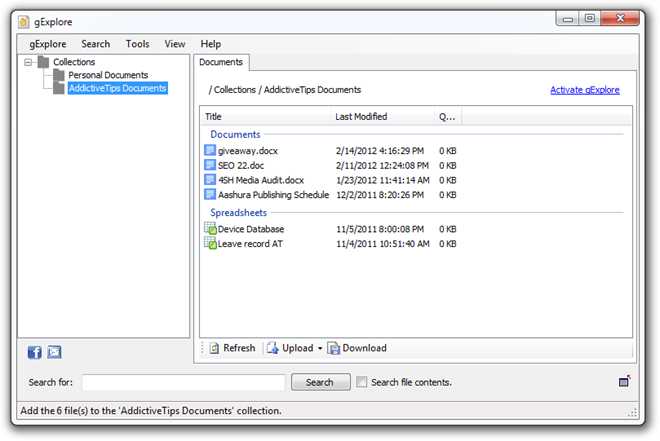Click the Search button

coord(320,382)
